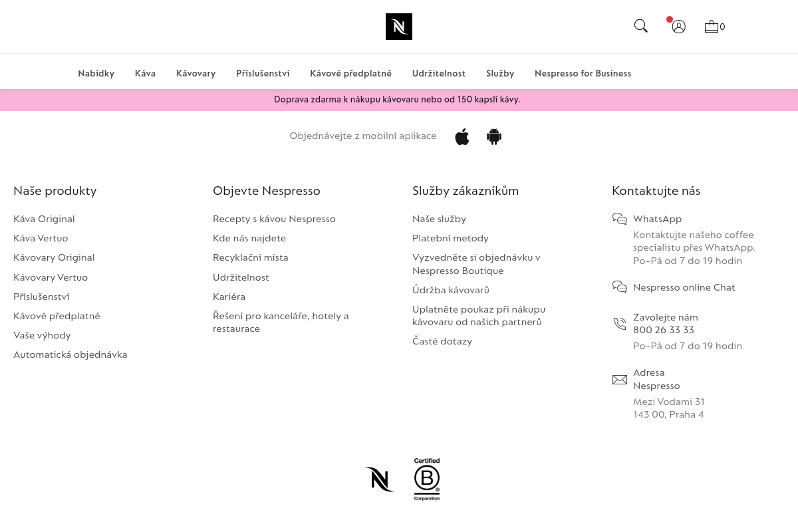Click phone number 800 26 33 33

click(x=664, y=330)
